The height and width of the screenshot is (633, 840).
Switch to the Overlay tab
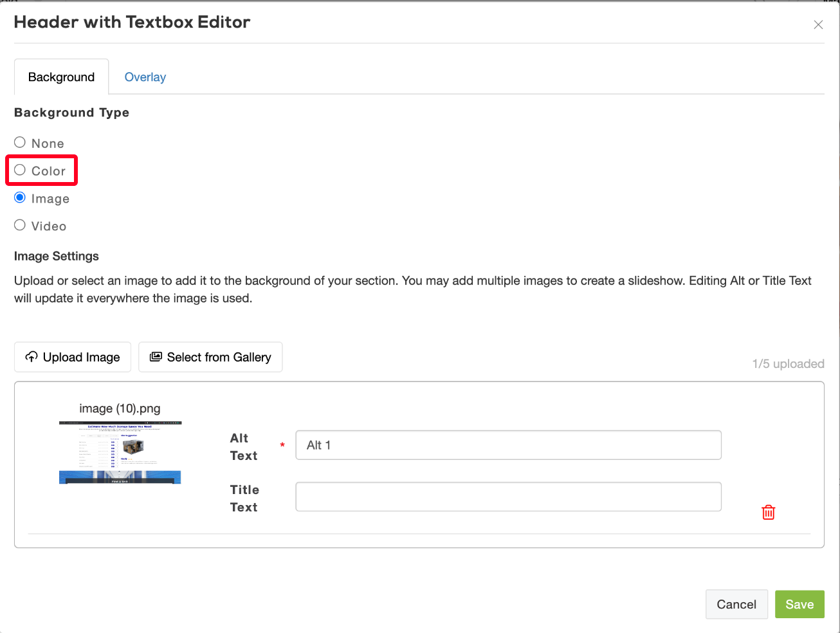coord(145,77)
